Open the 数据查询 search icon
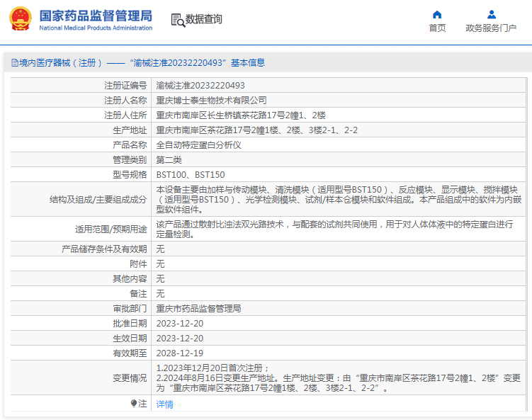Viewport: 532px width, 420px height. (178, 21)
